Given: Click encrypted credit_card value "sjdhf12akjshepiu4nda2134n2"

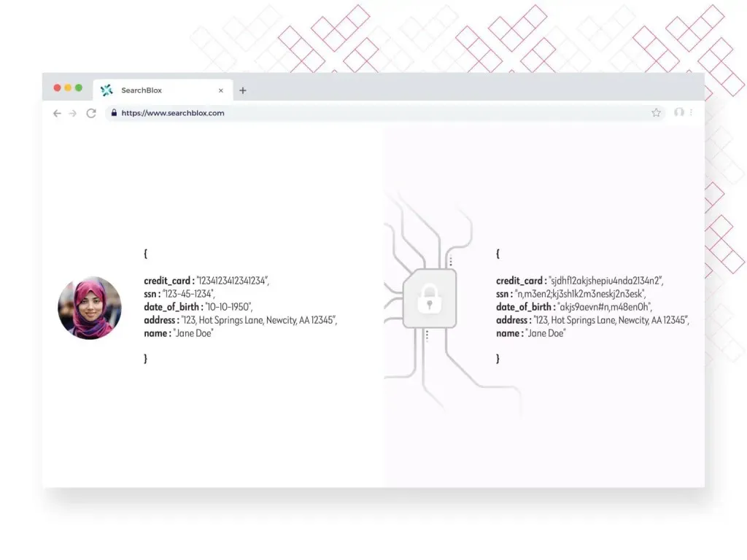Looking at the screenshot, I should click(x=605, y=281).
